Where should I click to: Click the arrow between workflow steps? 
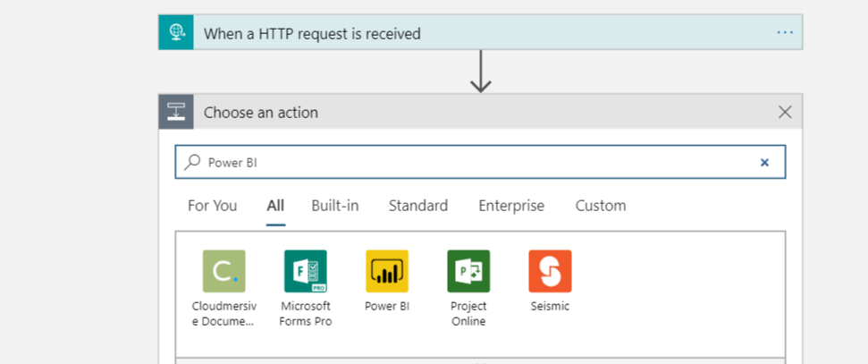(481, 71)
